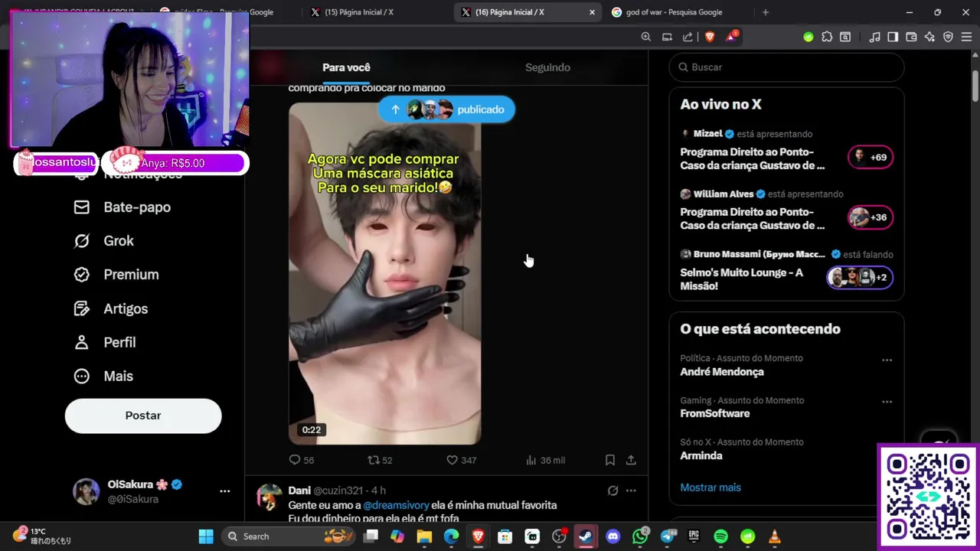Image resolution: width=980 pixels, height=551 pixels.
Task: View analytics showing 36 mil
Action: [x=545, y=460]
